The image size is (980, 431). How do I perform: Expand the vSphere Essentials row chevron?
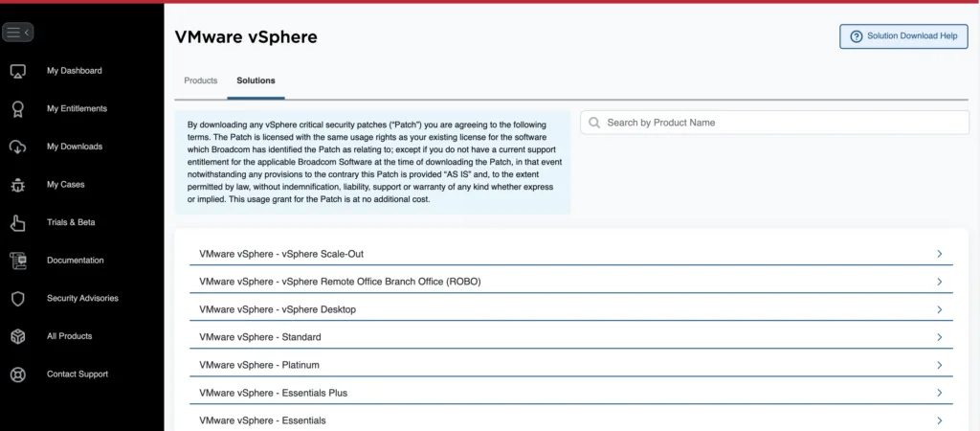[940, 420]
